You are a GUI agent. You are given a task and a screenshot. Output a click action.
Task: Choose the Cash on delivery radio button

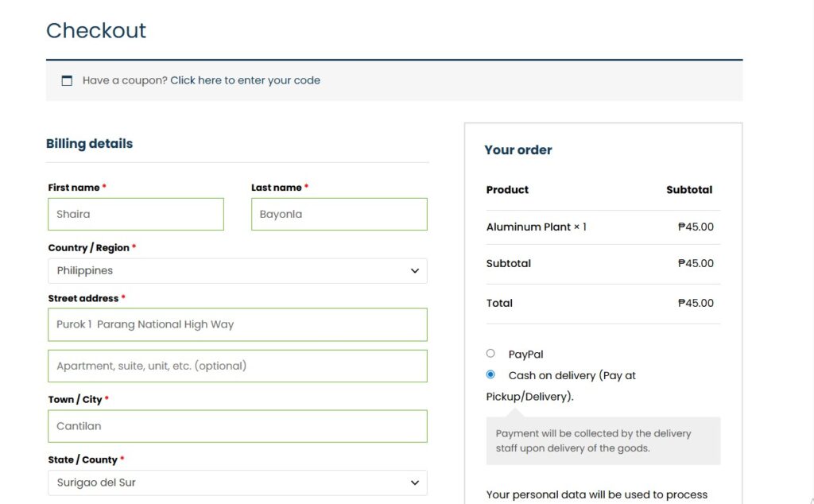(490, 374)
